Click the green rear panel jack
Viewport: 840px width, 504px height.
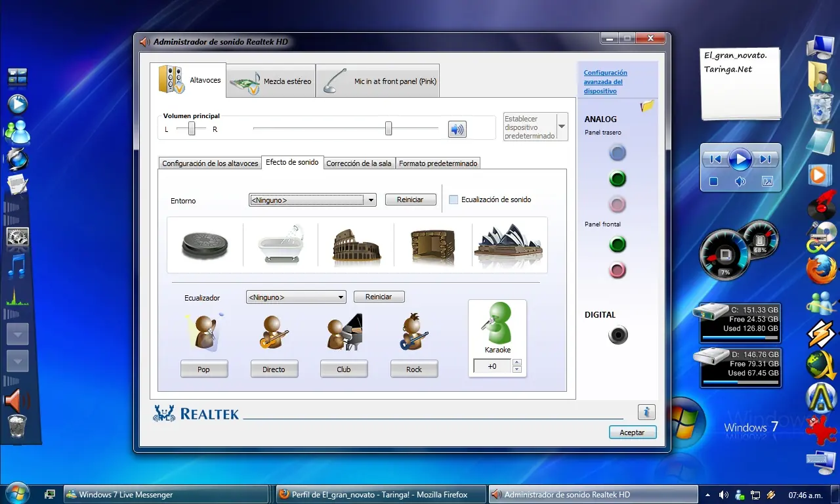(618, 178)
